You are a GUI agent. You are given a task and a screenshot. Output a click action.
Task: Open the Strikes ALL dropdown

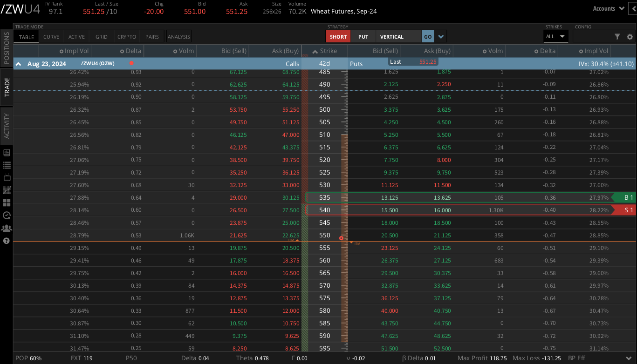click(x=555, y=36)
